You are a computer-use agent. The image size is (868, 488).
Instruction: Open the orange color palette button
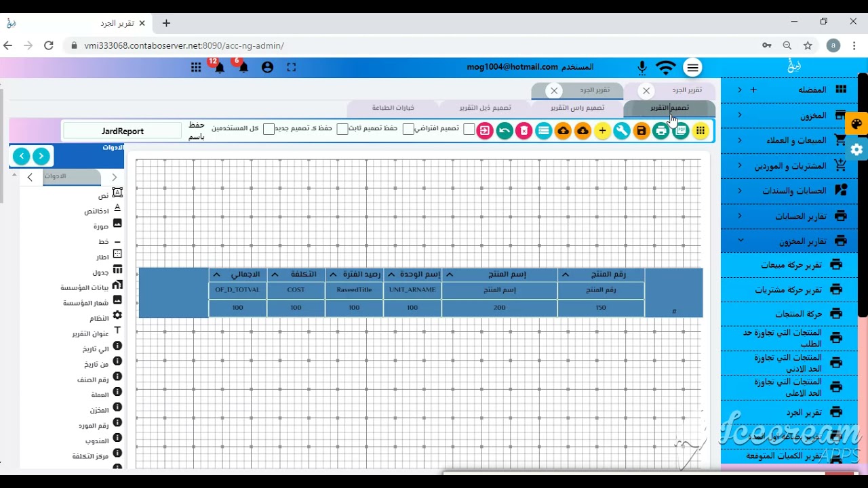pyautogui.click(x=856, y=124)
